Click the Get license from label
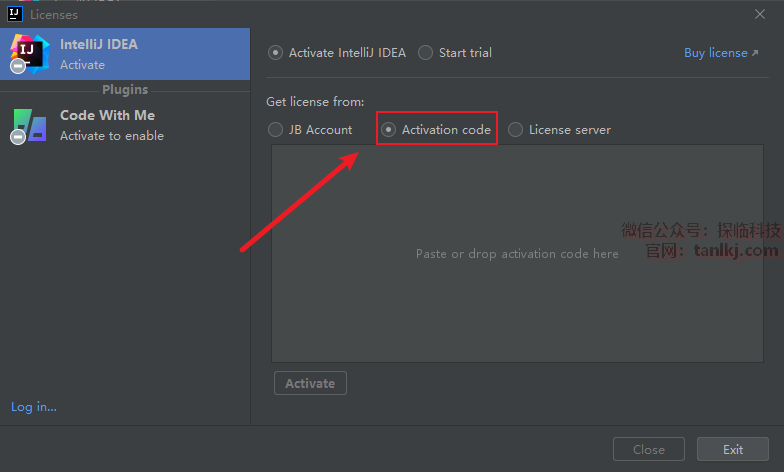 (315, 102)
